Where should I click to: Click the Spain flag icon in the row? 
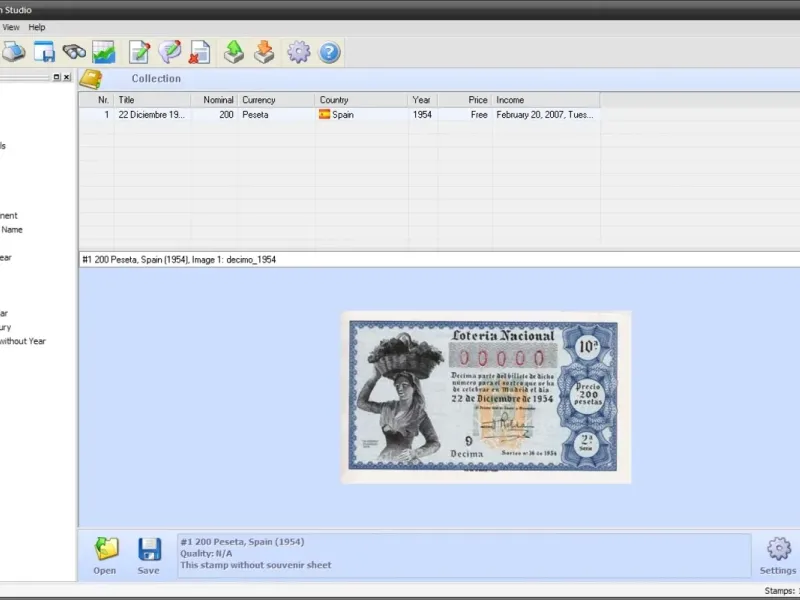[x=324, y=114]
